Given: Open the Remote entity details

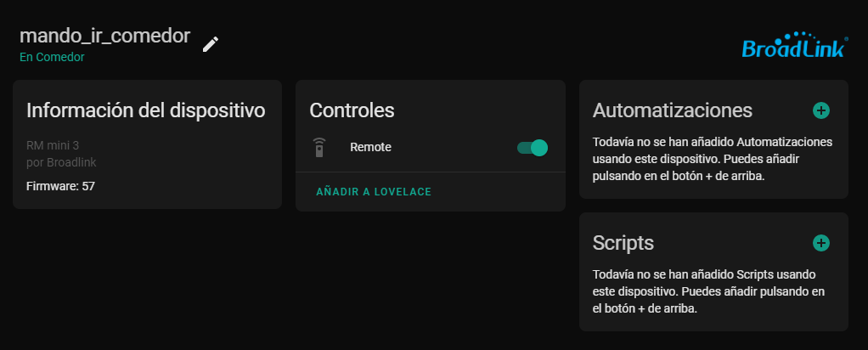Looking at the screenshot, I should click(x=370, y=147).
